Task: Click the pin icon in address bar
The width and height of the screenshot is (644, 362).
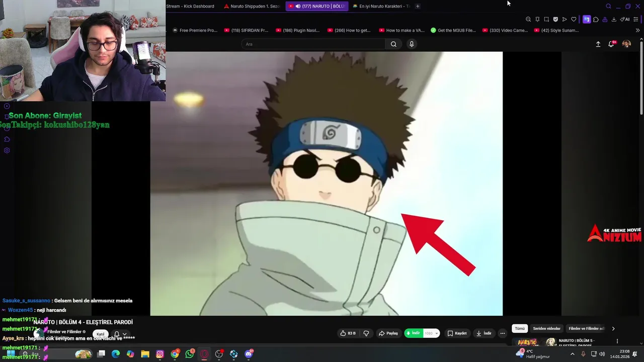Action: [537, 19]
